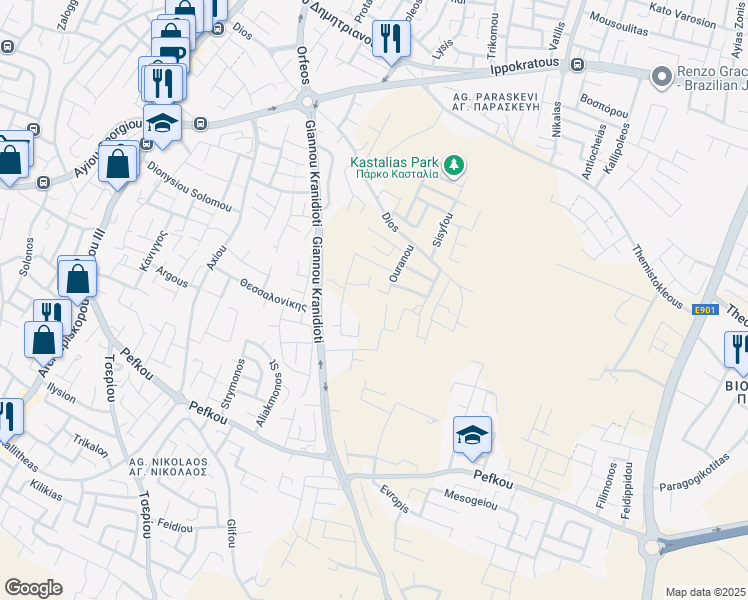Viewport: 748px width, 600px height.
Task: Open the restaurant marker near Ippokratous
Action: (x=391, y=40)
